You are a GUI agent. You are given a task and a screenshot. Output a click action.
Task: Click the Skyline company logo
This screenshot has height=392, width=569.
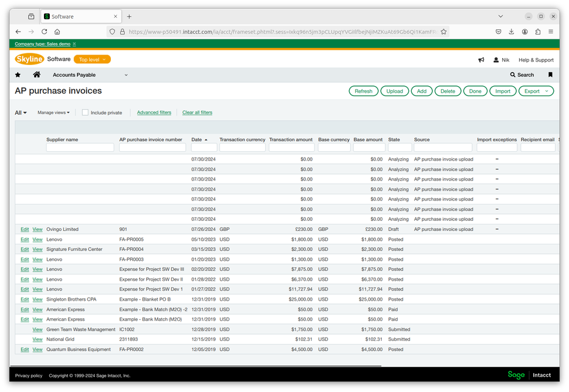coord(30,59)
